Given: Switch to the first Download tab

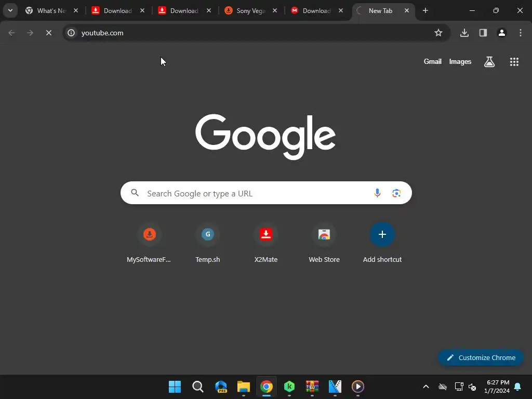Looking at the screenshot, I should coord(118,10).
